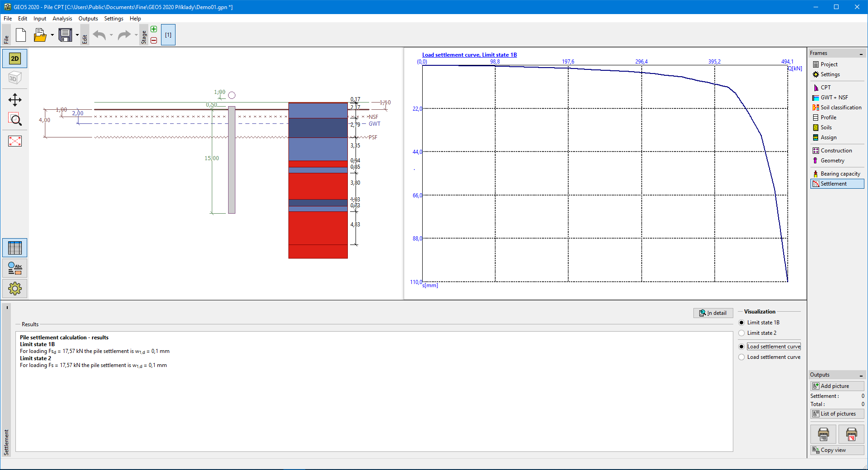Select the pan/move view tool
The width and height of the screenshot is (868, 470).
(15, 100)
